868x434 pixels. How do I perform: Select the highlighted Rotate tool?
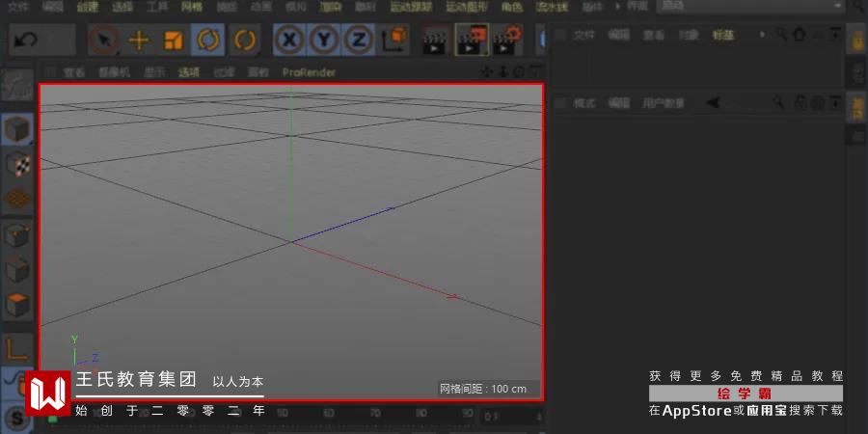(x=208, y=40)
